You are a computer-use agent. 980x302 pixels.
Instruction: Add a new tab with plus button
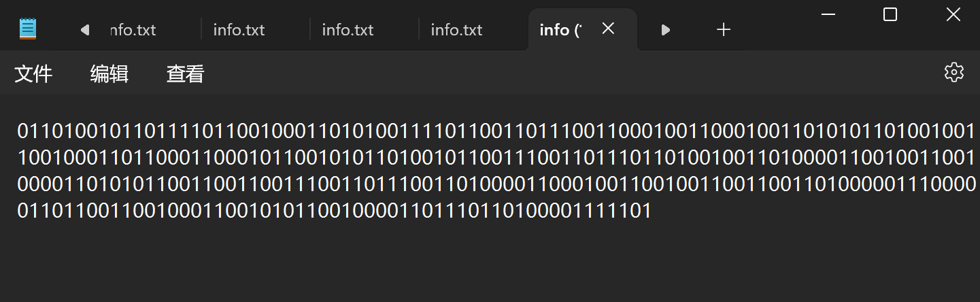point(724,29)
